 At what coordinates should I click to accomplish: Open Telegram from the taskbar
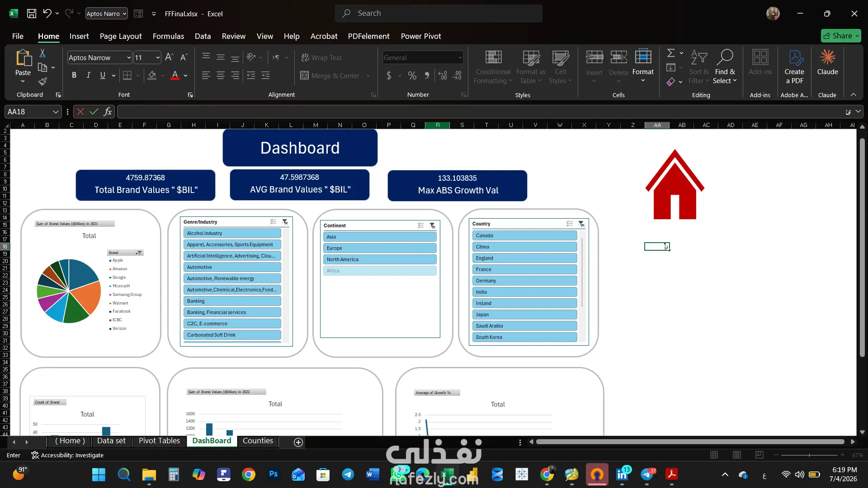(348, 474)
